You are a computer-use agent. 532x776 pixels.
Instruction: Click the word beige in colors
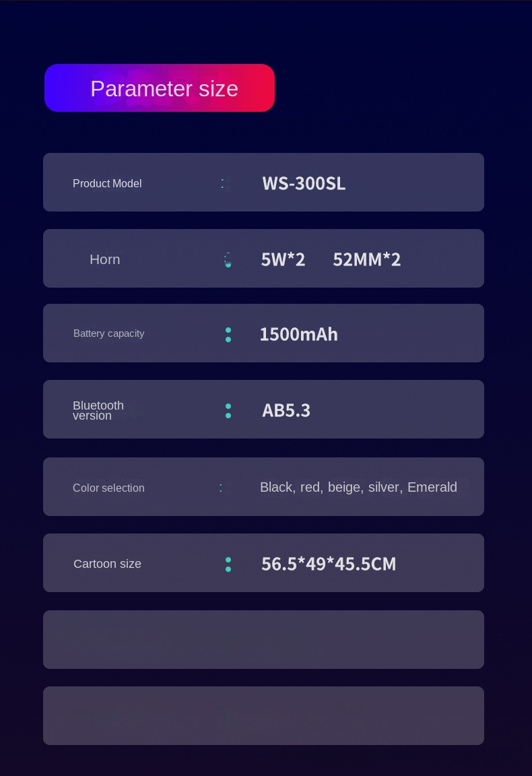(x=343, y=487)
